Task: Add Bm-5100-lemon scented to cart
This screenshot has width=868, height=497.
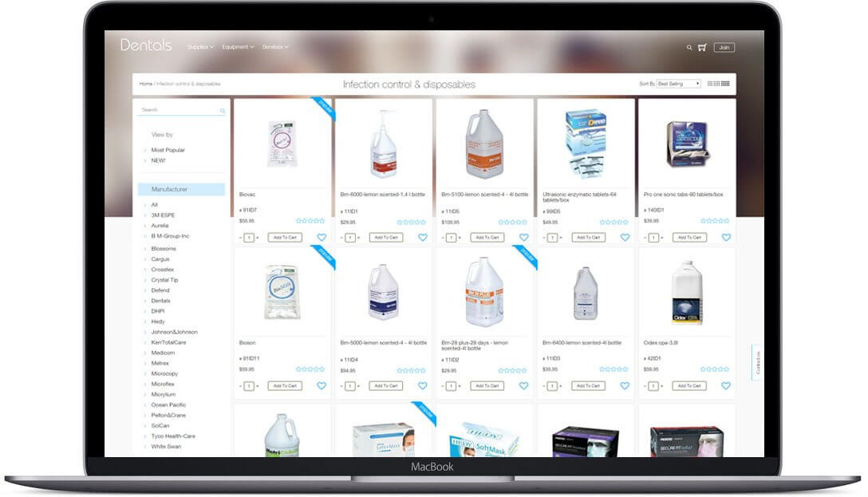Action: [x=487, y=238]
